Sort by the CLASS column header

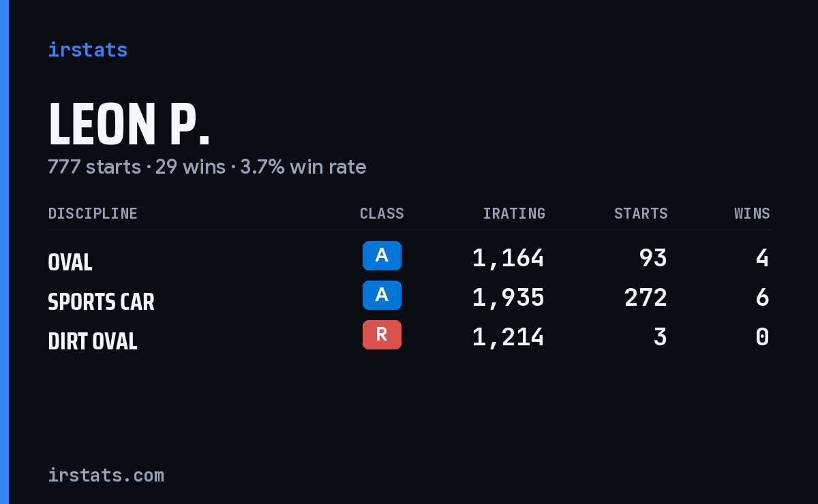[x=382, y=213]
